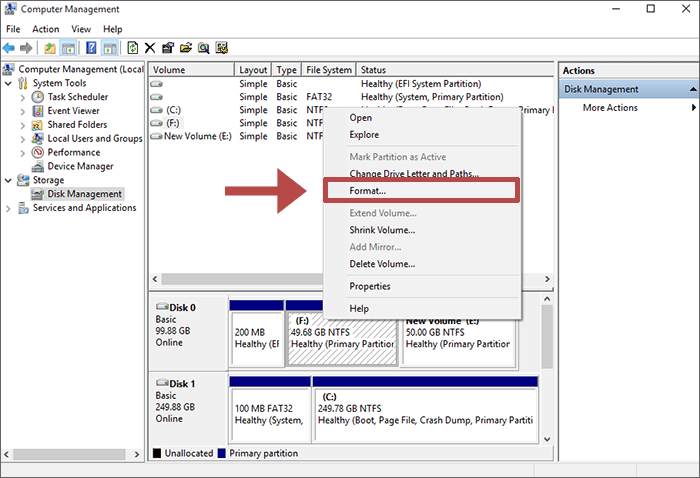Click the Disk 0 drive icon
The width and height of the screenshot is (700, 478).
[162, 307]
